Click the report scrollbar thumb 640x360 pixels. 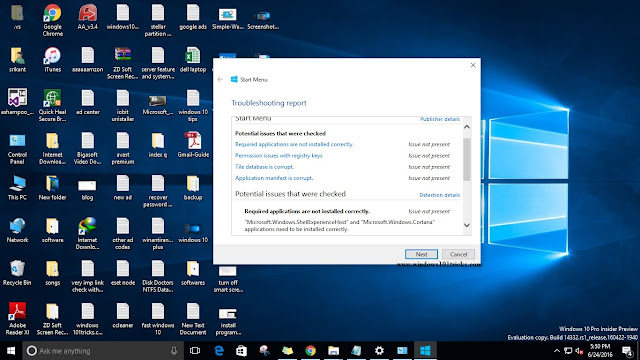(467, 159)
